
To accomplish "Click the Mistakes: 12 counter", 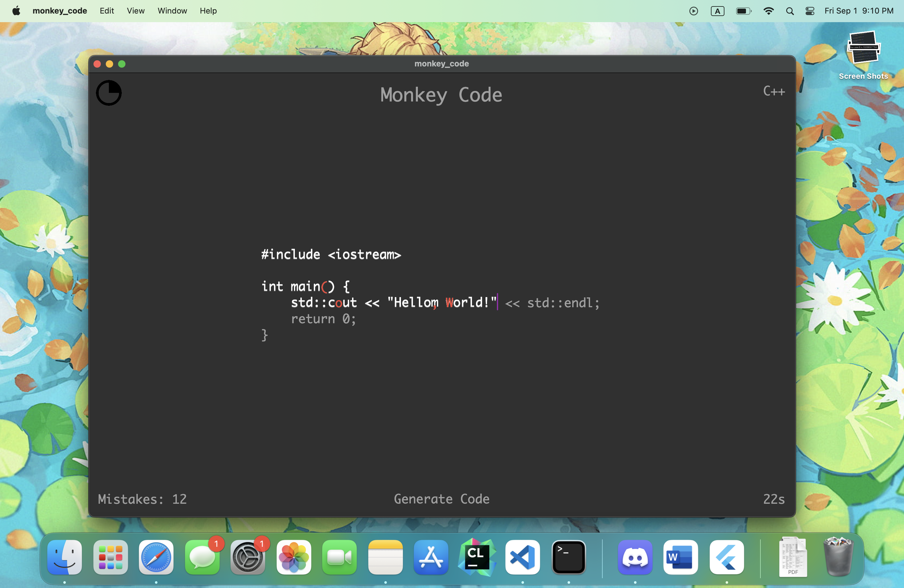I will click(x=142, y=499).
